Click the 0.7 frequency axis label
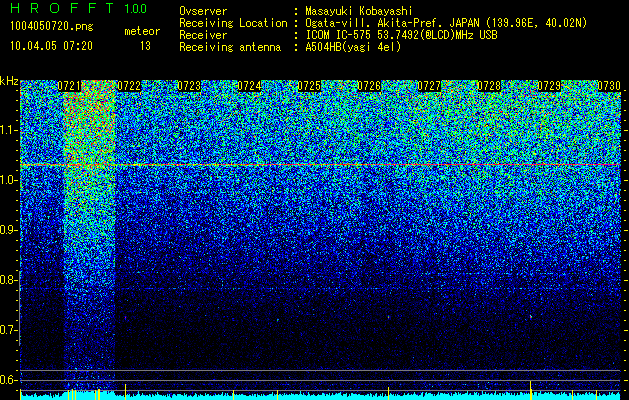 [8, 330]
